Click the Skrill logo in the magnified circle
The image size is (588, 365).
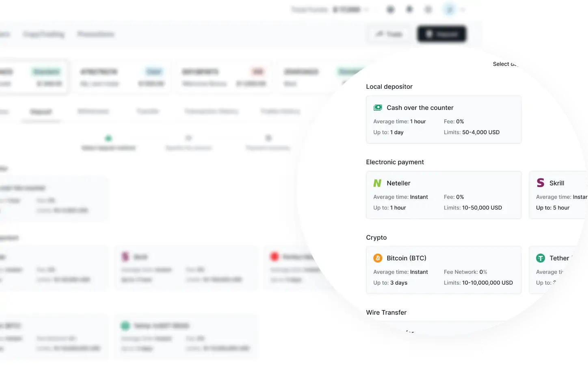[540, 183]
